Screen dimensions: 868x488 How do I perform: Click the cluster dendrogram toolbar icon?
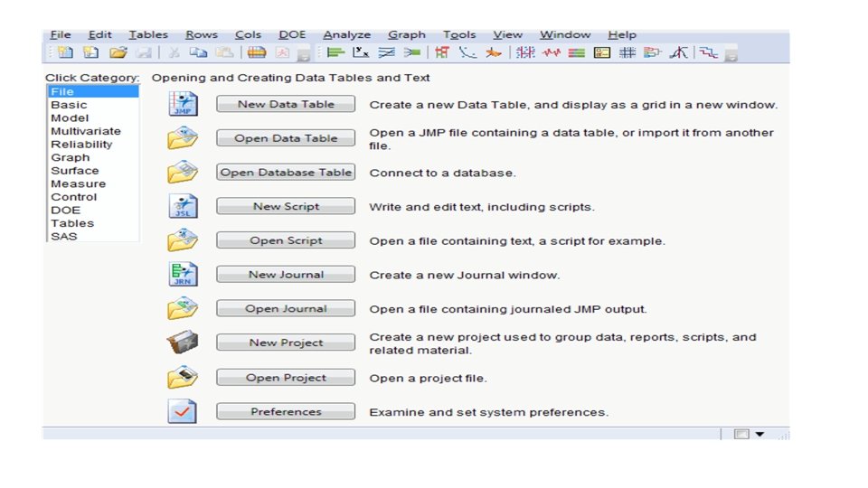pyautogui.click(x=653, y=52)
